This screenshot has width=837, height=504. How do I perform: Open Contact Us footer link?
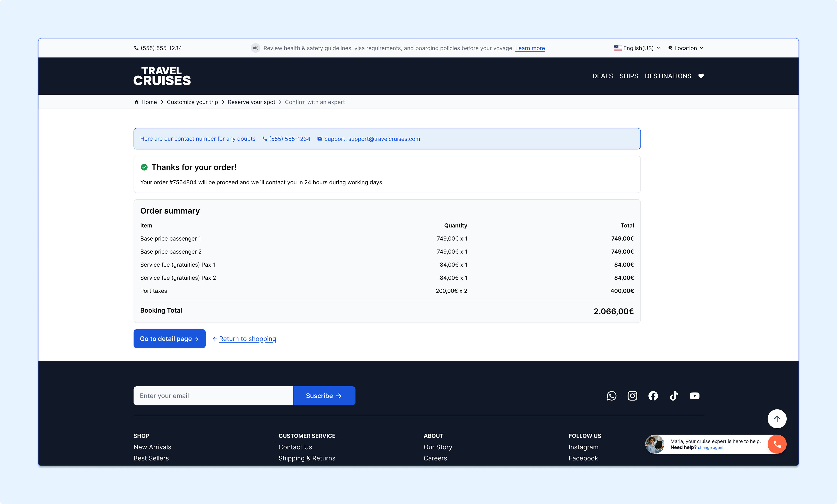[295, 447]
